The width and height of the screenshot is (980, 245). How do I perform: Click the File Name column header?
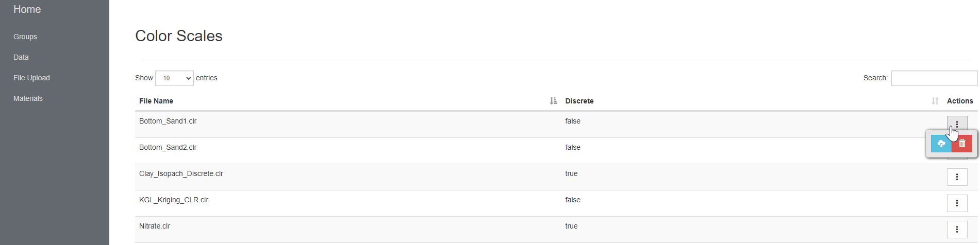[156, 101]
